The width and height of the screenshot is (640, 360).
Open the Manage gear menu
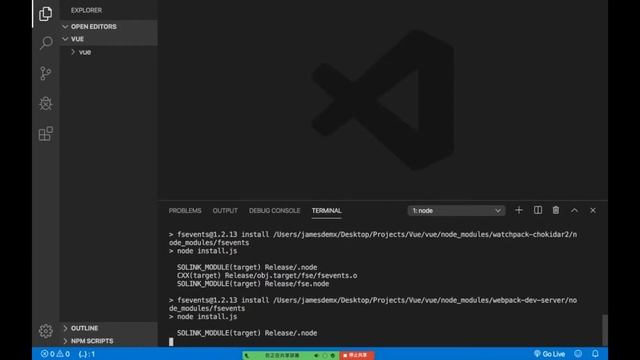(x=46, y=331)
